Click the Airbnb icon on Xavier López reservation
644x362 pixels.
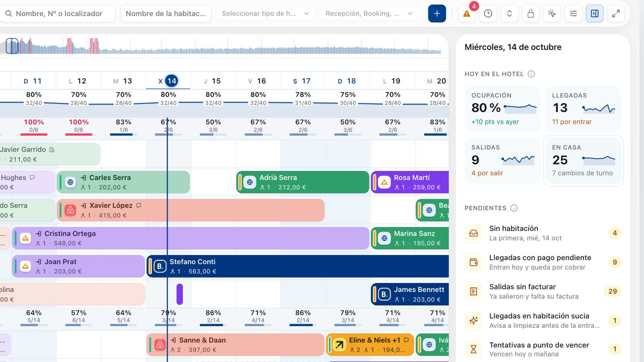pos(70,210)
